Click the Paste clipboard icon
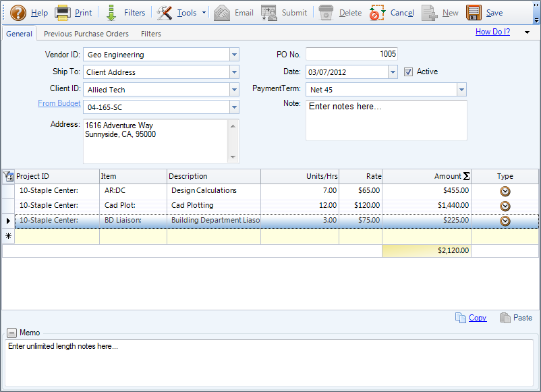This screenshot has height=392, width=541. click(505, 318)
